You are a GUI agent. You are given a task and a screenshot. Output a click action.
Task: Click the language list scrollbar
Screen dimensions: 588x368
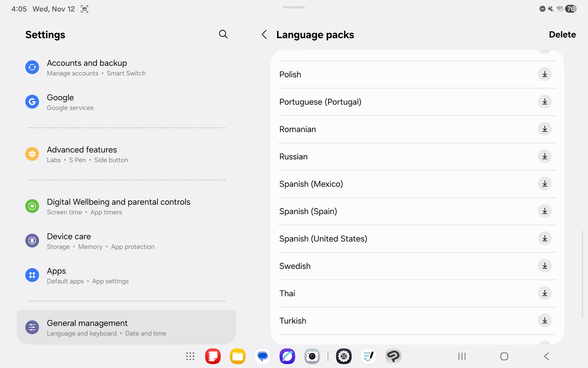click(x=582, y=274)
